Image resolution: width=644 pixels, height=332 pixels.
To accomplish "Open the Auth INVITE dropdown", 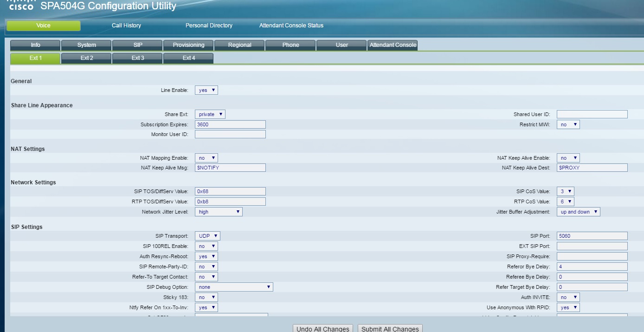I will (x=568, y=297).
